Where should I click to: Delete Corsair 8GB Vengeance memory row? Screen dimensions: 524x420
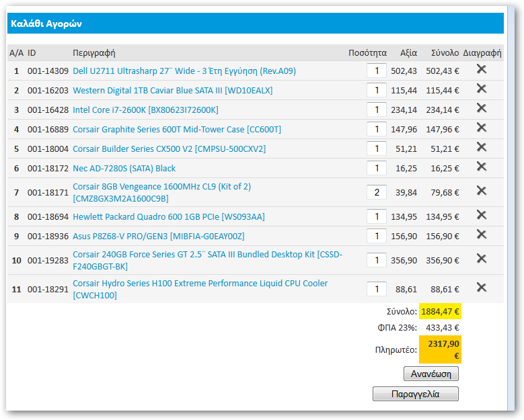click(x=481, y=191)
